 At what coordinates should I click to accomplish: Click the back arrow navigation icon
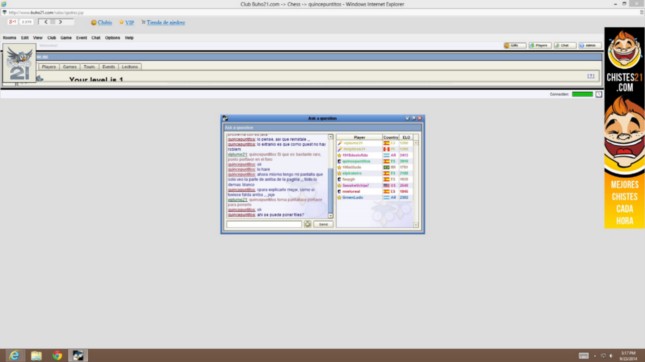[46, 22]
